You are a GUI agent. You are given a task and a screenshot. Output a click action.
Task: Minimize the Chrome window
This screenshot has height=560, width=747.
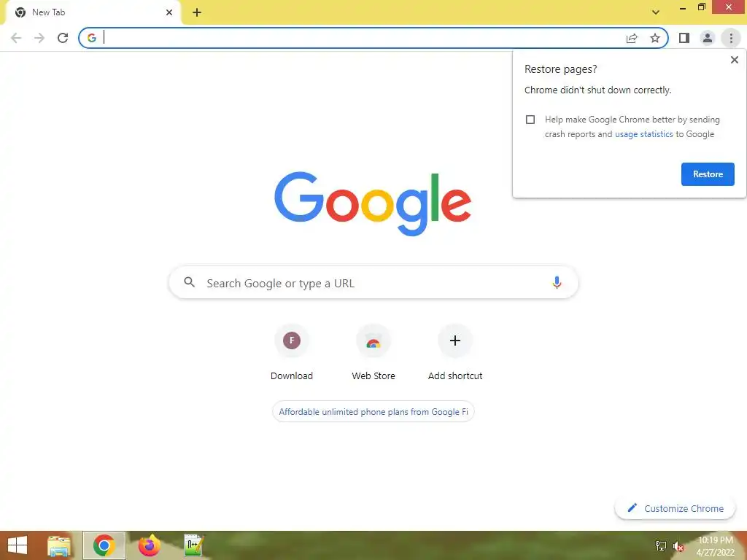coord(683,7)
